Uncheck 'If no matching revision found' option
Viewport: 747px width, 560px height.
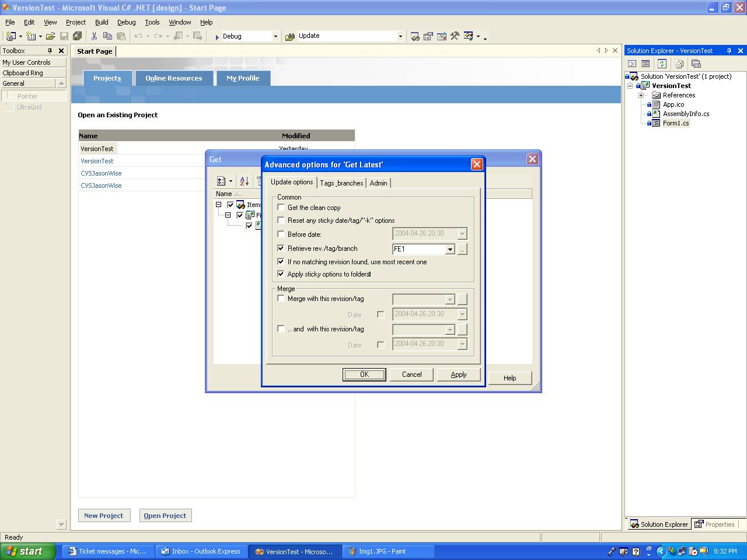click(x=281, y=261)
